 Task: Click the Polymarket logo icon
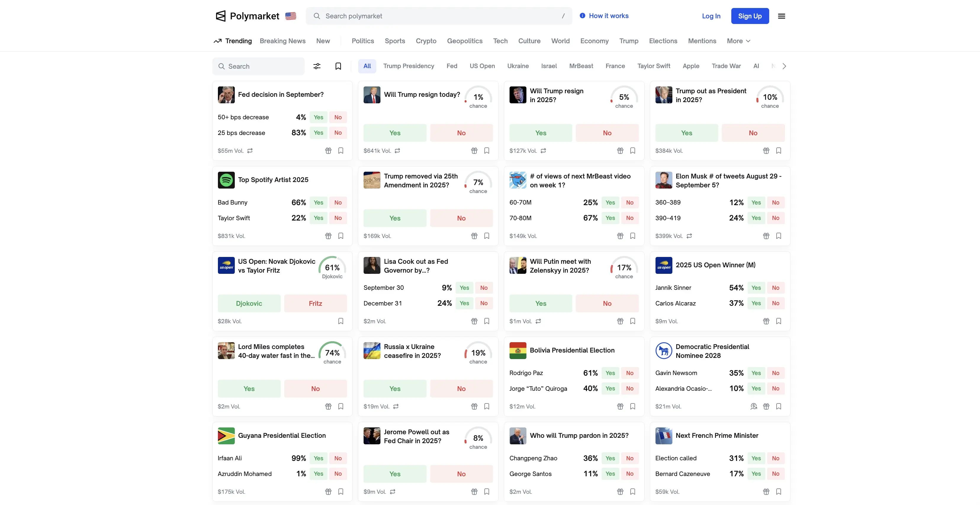point(221,16)
